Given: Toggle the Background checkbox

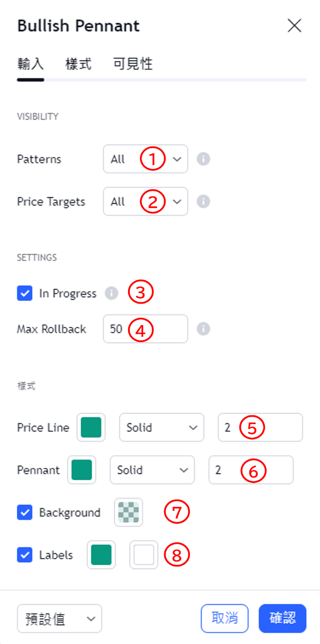Looking at the screenshot, I should point(25,512).
